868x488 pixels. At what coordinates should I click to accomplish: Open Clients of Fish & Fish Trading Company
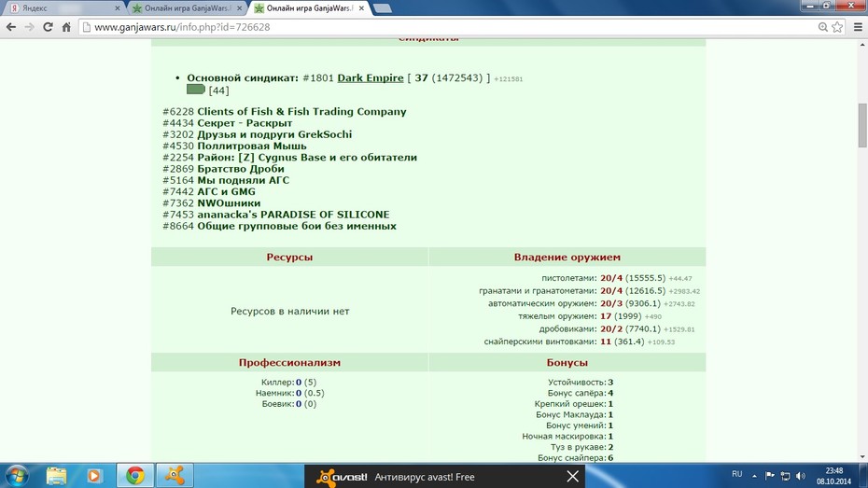(301, 112)
